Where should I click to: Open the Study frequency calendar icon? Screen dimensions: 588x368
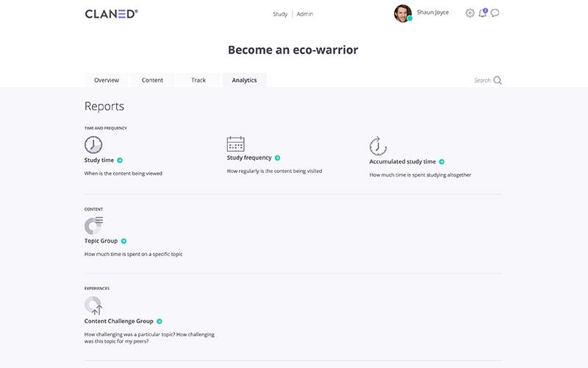click(x=235, y=144)
